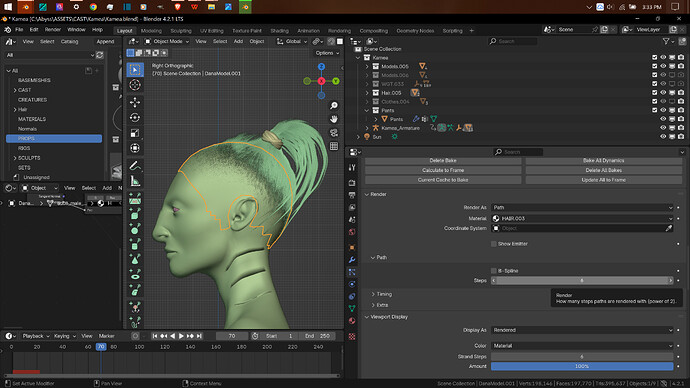Image resolution: width=690 pixels, height=388 pixels.
Task: Click the Sun object light data icon
Action: (x=394, y=137)
